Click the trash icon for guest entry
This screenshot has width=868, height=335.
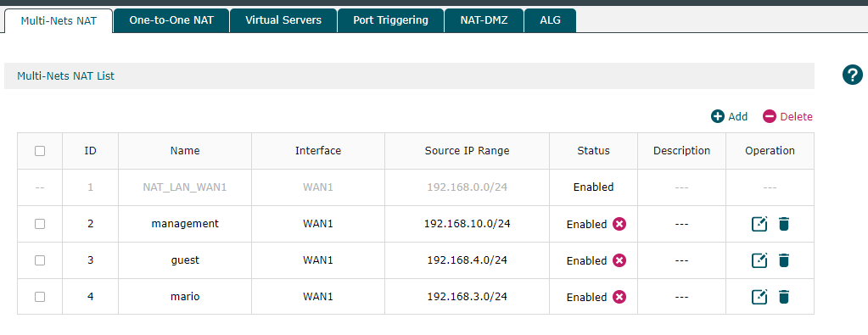coord(783,260)
